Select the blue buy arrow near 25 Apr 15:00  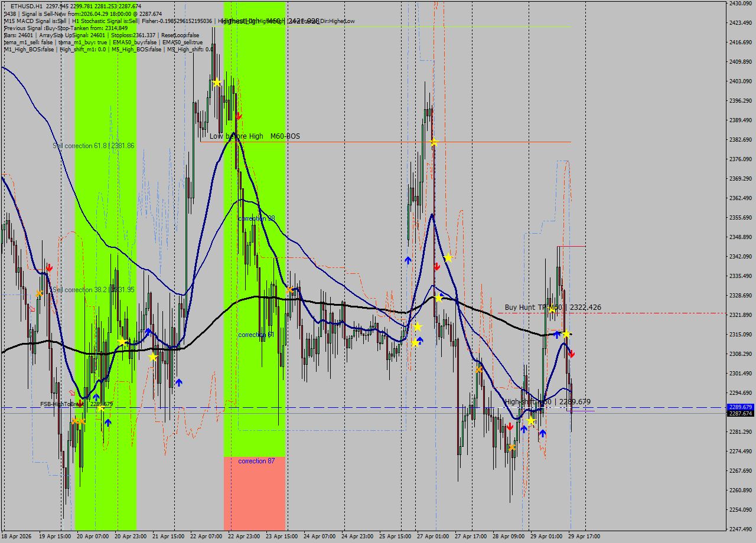pyautogui.click(x=408, y=259)
